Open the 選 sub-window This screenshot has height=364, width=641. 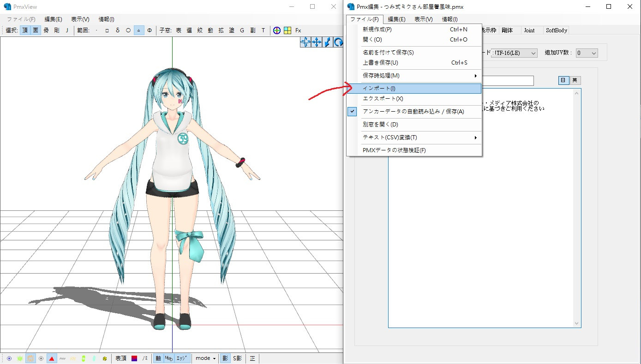[189, 30]
